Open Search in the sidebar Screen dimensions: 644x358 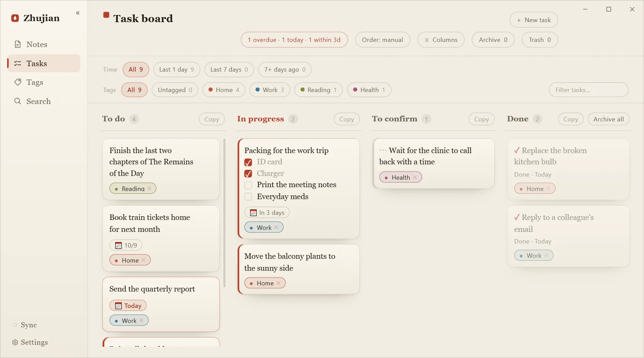(x=44, y=101)
